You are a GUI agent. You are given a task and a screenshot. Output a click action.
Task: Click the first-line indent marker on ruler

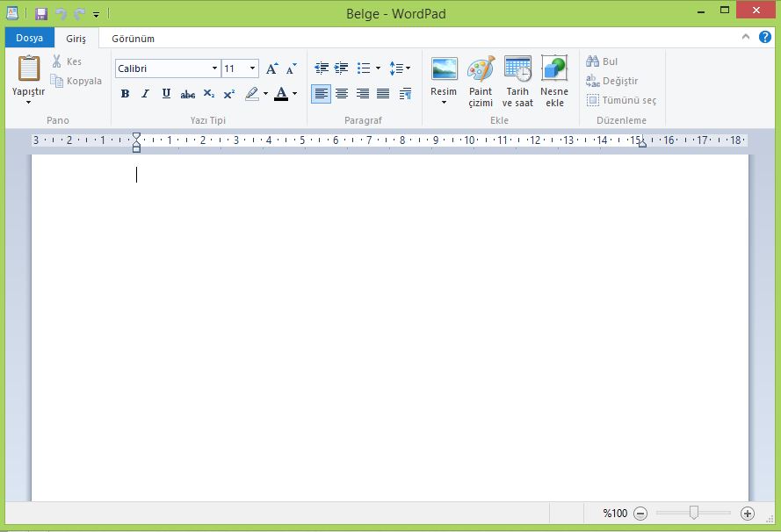(x=136, y=136)
